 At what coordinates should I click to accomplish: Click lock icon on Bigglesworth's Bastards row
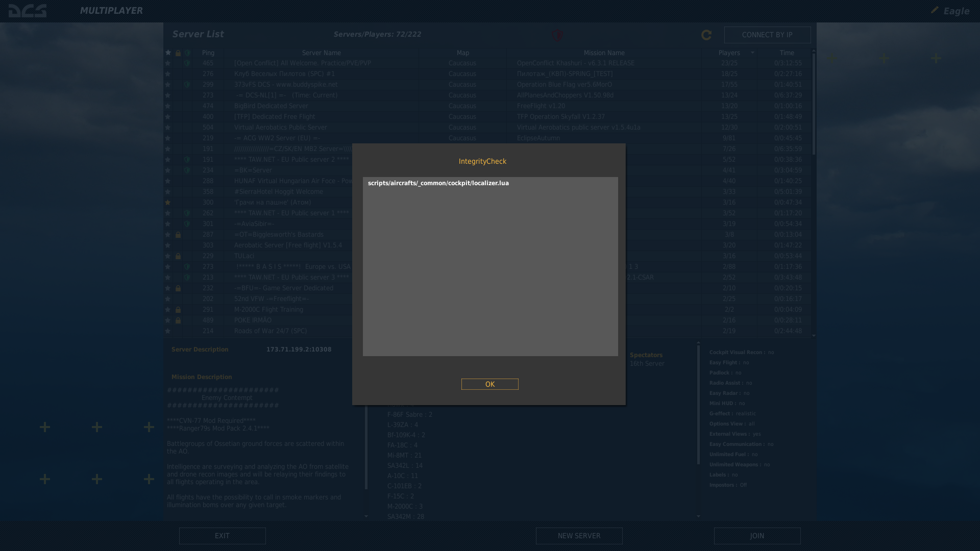pos(178,235)
